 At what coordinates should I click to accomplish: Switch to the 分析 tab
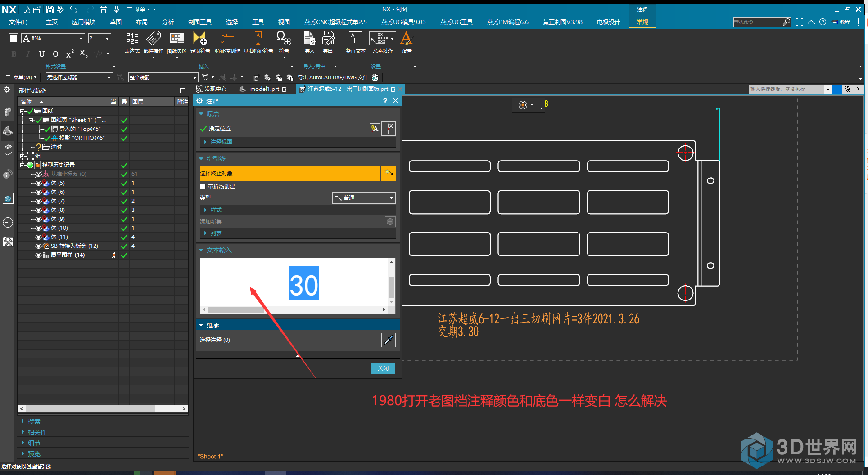[168, 22]
